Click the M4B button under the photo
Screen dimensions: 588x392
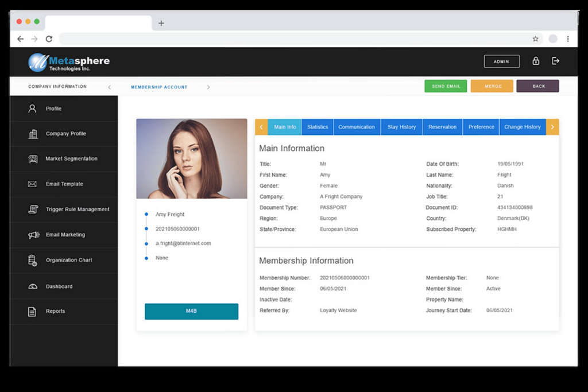pos(191,312)
